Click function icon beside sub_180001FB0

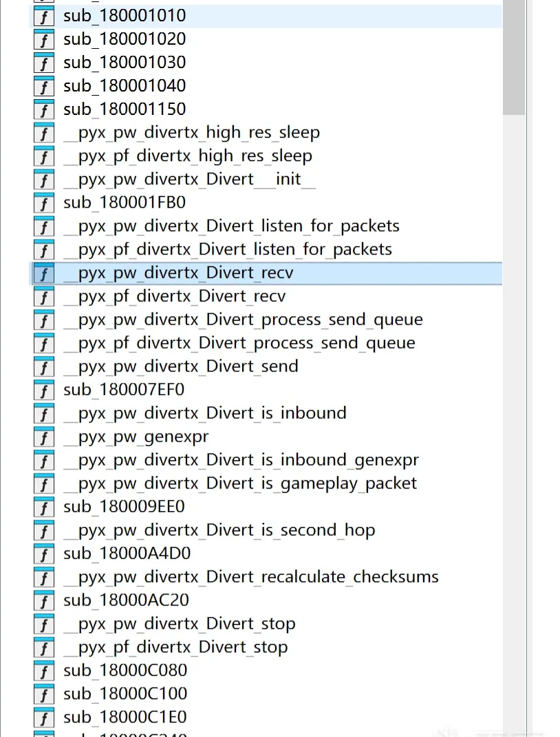pos(44,204)
